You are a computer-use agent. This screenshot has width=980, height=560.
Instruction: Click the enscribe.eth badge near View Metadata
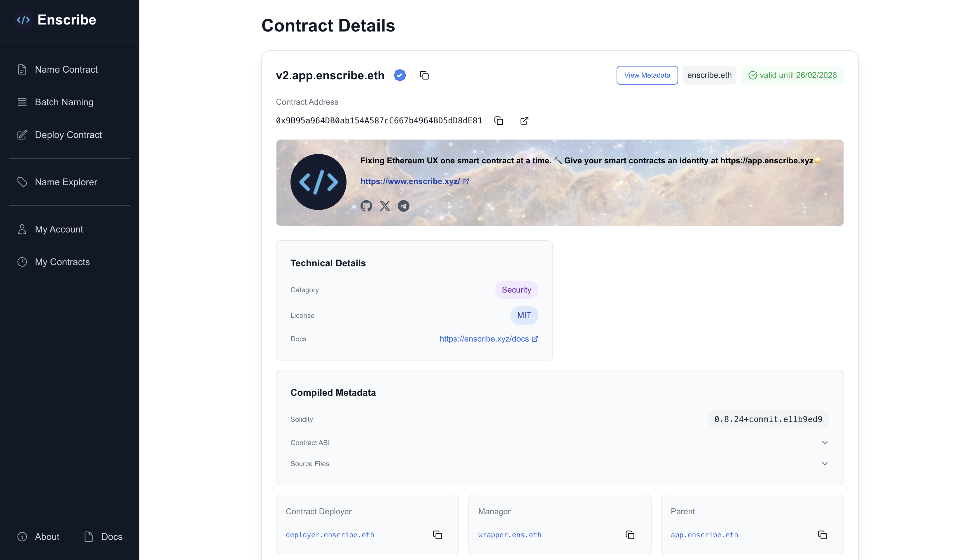click(x=709, y=75)
